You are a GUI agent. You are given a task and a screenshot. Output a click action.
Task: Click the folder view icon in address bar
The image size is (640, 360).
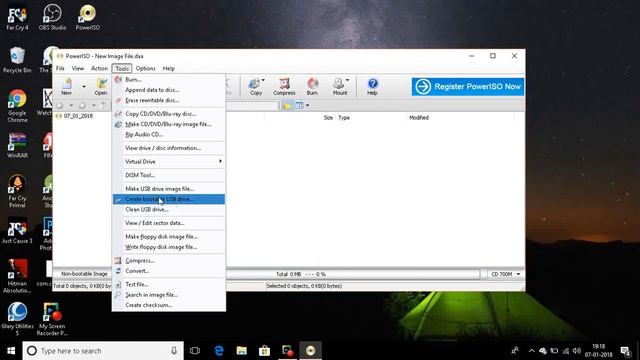coord(287,106)
